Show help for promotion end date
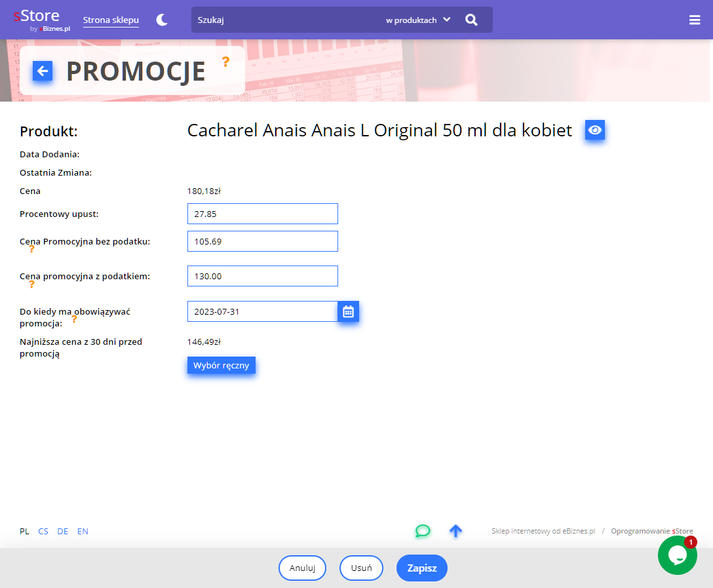This screenshot has height=588, width=713. (x=74, y=319)
